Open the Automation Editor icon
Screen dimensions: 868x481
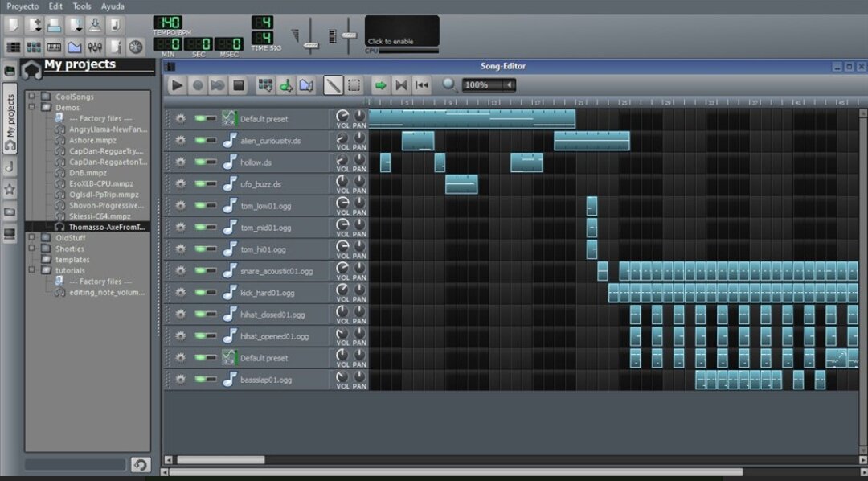(x=75, y=47)
